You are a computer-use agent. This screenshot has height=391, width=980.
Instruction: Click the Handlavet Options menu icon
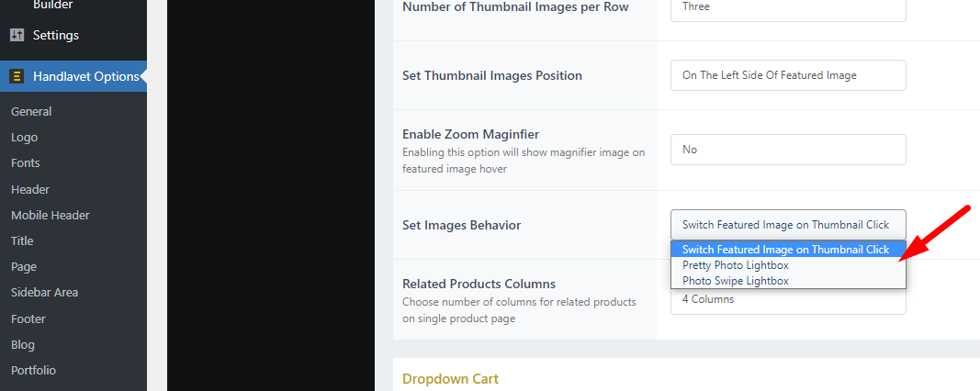point(17,76)
